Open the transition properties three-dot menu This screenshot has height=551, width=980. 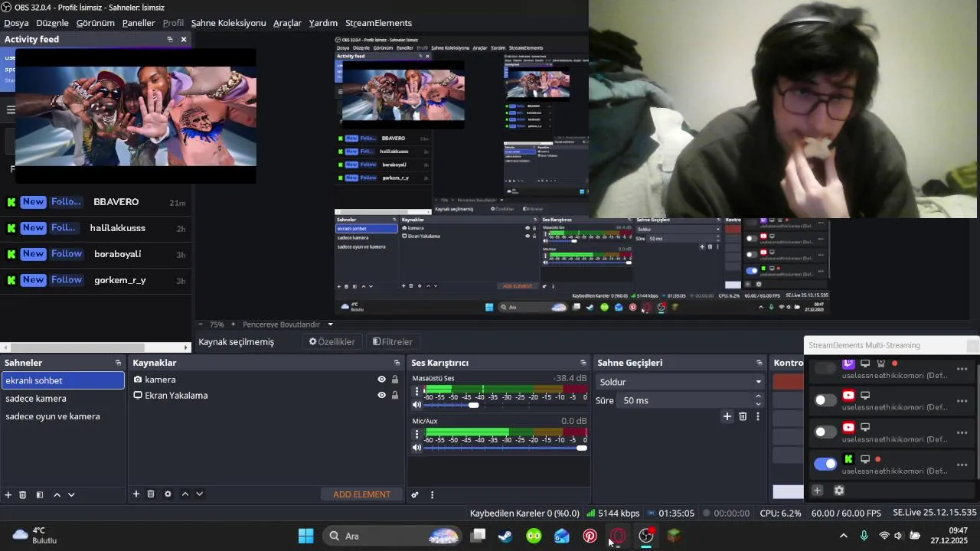[758, 416]
